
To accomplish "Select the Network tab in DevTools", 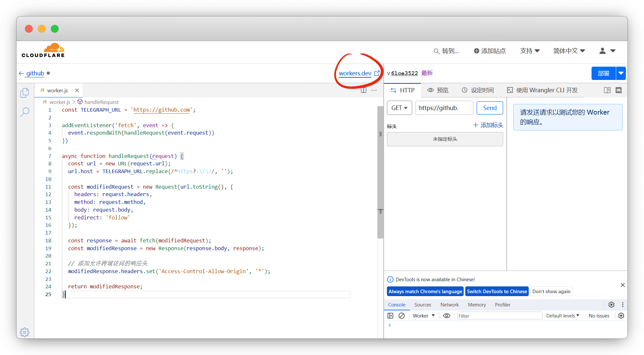I will pos(449,305).
